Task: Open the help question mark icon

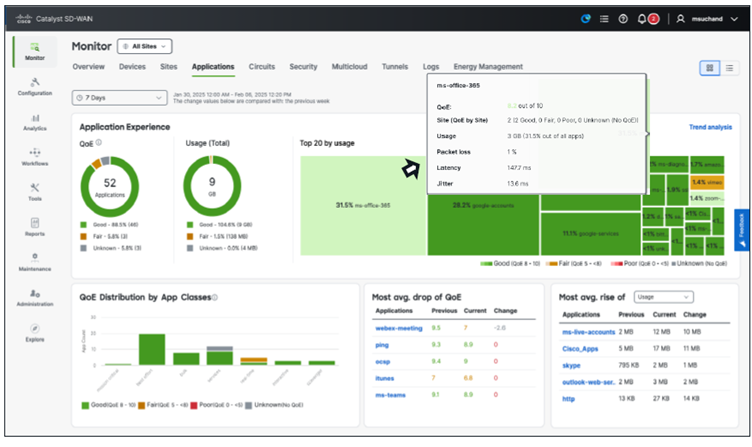Action: [x=623, y=19]
